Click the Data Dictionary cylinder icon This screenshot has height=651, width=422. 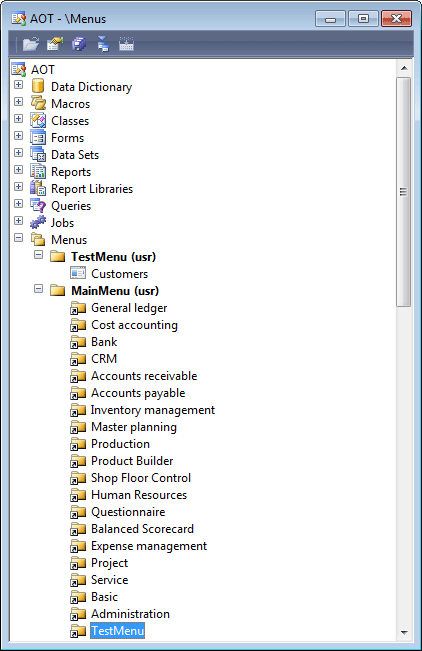pos(38,86)
